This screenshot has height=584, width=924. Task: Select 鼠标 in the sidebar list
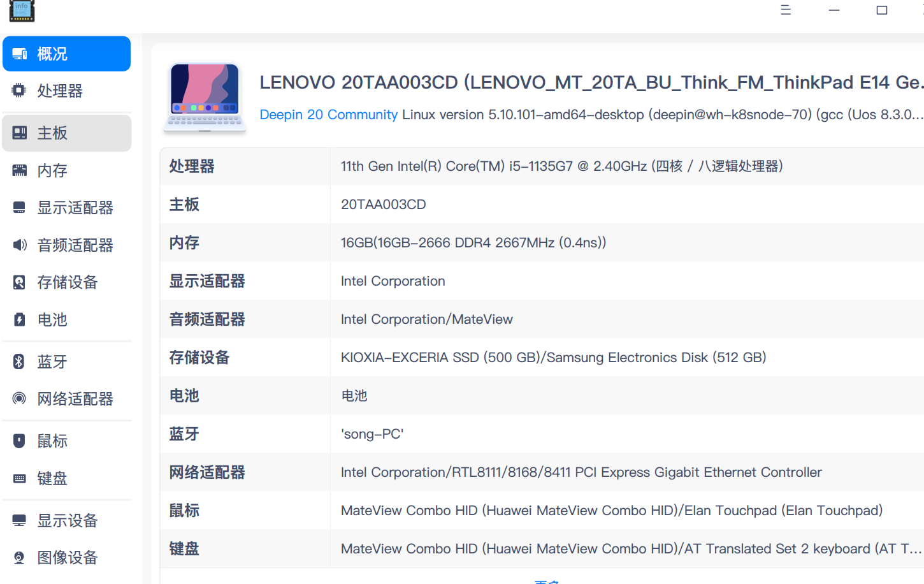66,441
